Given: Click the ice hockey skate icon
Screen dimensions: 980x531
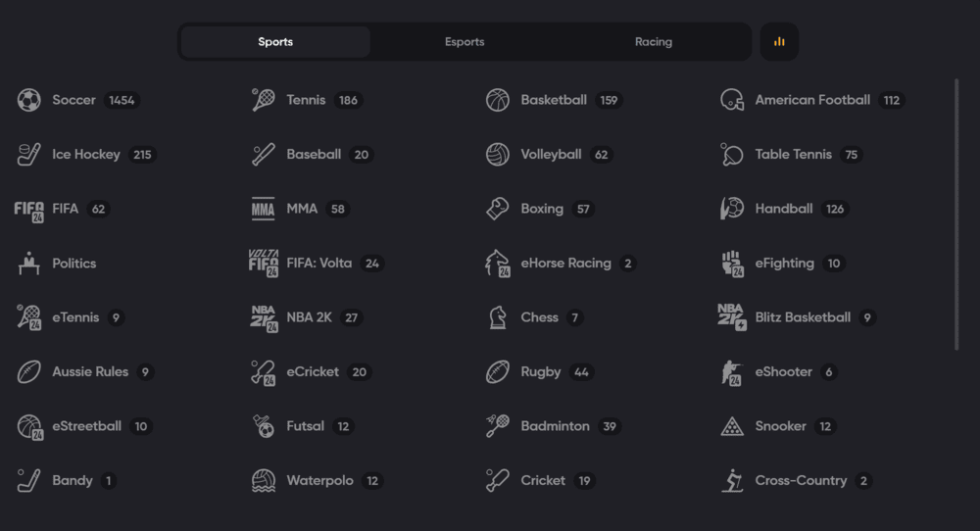Looking at the screenshot, I should (28, 155).
